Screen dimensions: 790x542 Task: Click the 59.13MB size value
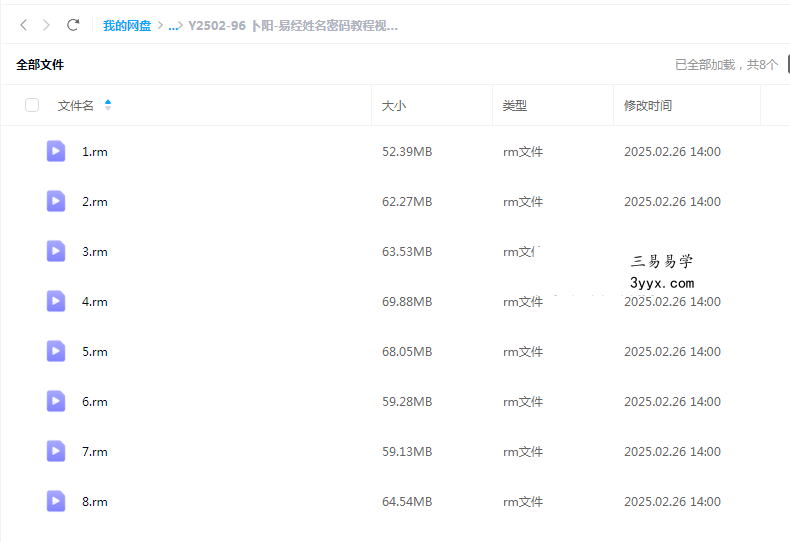point(407,451)
